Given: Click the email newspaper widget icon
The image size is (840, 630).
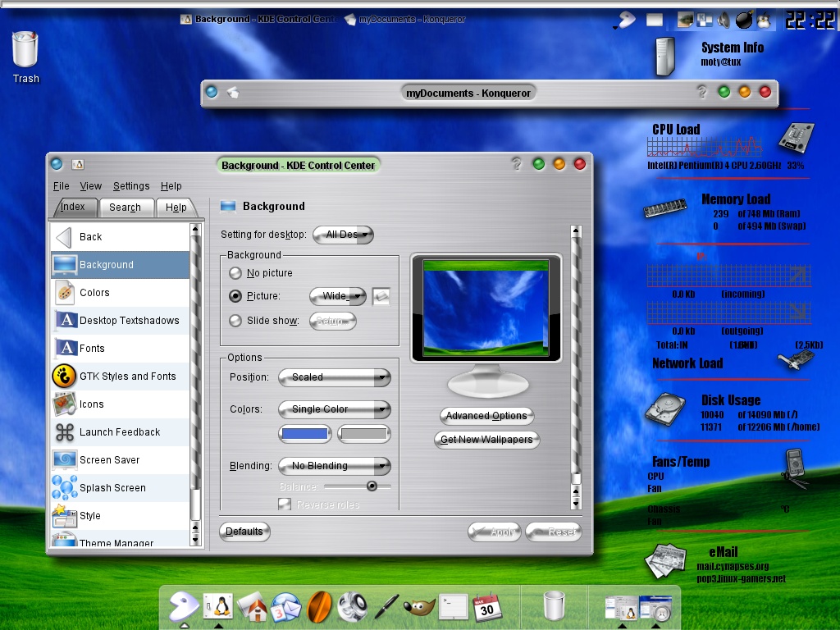Looking at the screenshot, I should coord(666,561).
